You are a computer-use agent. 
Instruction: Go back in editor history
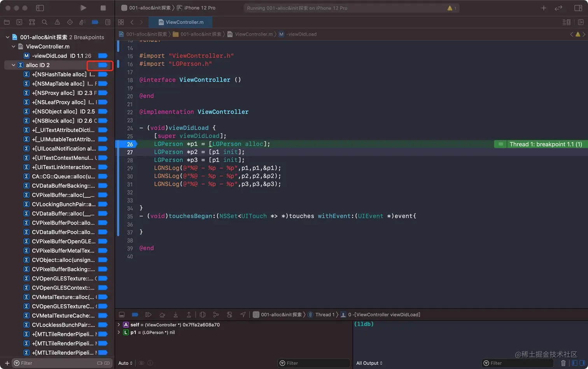pyautogui.click(x=132, y=22)
